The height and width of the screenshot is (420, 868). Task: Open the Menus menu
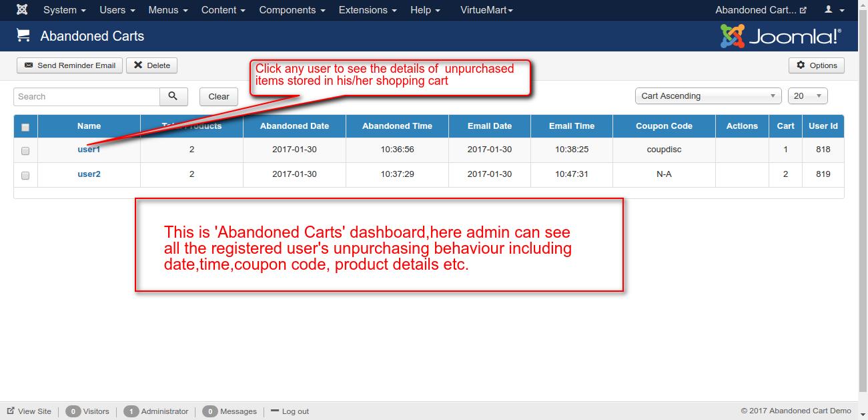pyautogui.click(x=168, y=10)
